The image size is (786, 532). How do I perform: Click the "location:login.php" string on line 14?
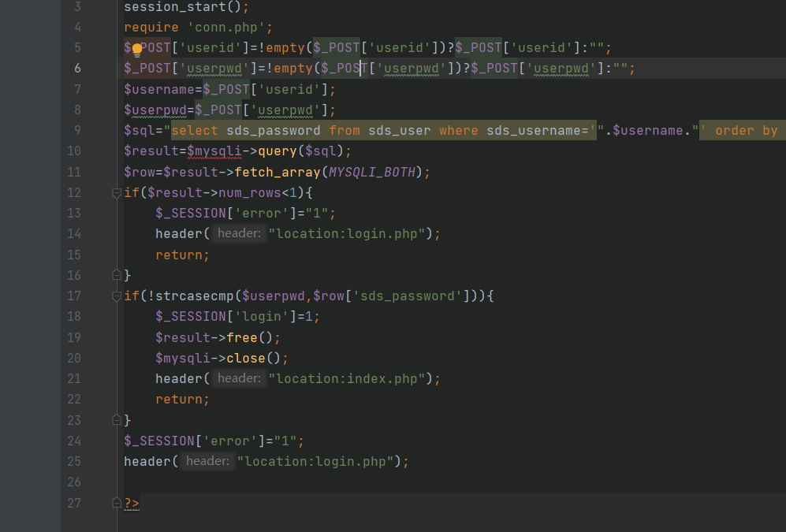pyautogui.click(x=347, y=234)
